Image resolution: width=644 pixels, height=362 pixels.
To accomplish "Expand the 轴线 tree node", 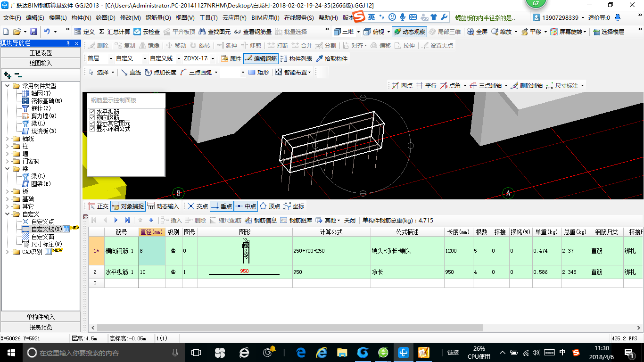I will click(8, 139).
